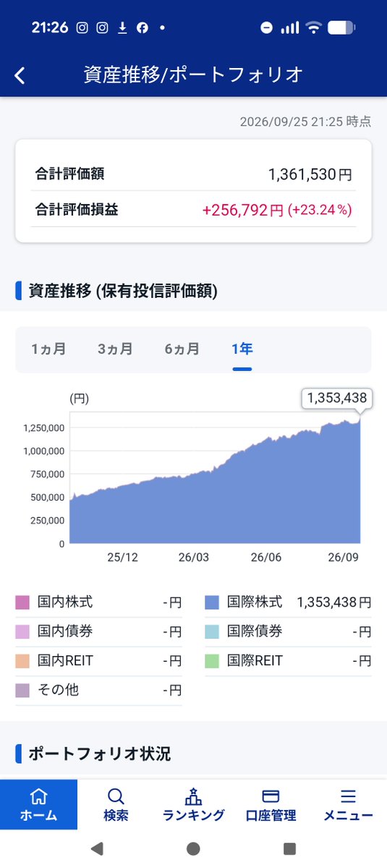Tap the 合計評価損益 label

(x=77, y=210)
